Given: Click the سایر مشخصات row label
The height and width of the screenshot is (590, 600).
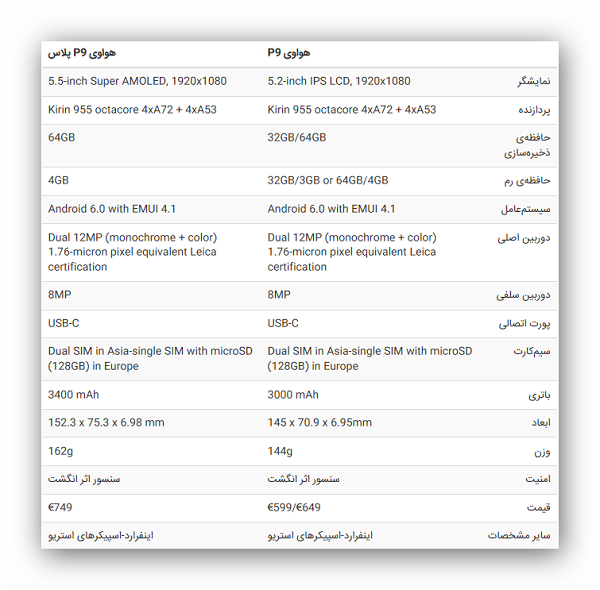Looking at the screenshot, I should 519,535.
